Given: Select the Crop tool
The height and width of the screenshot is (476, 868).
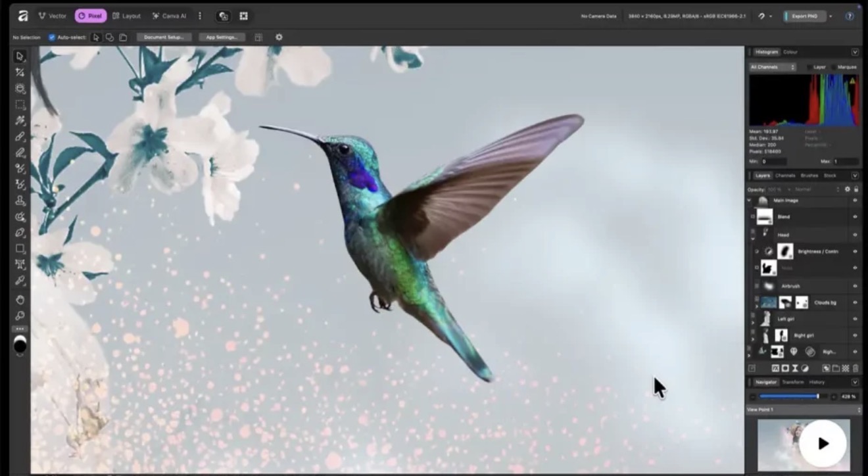Looking at the screenshot, I should coord(20,74).
